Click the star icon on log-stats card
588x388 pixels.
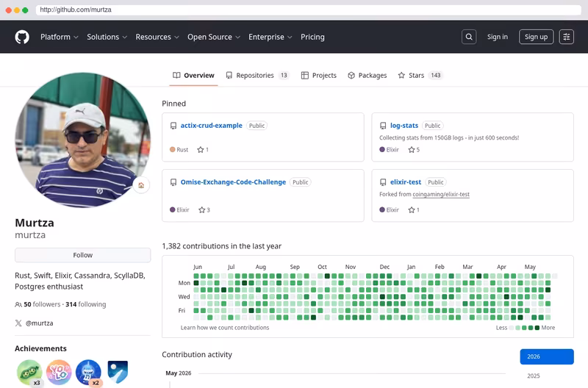(x=412, y=150)
